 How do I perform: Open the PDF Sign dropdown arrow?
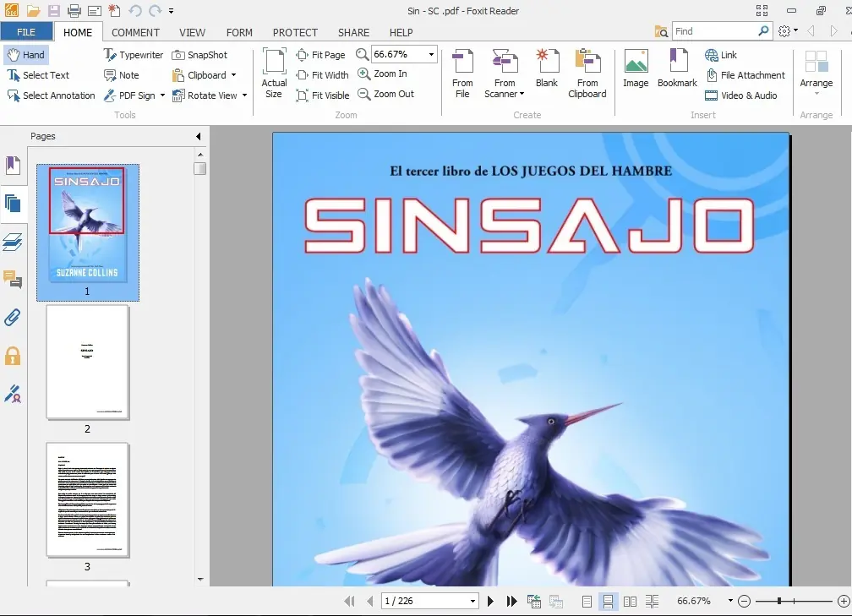coord(162,95)
